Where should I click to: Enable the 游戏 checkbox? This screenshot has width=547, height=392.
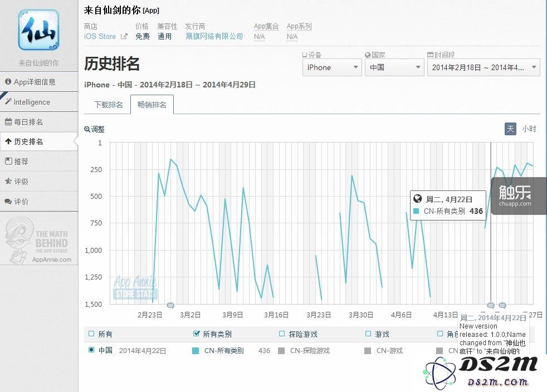coord(368,334)
